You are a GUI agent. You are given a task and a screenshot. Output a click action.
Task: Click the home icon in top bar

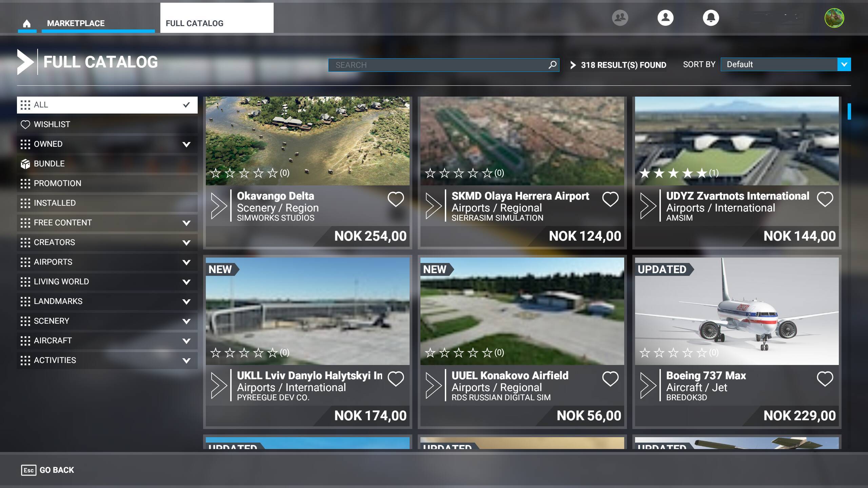pyautogui.click(x=27, y=23)
